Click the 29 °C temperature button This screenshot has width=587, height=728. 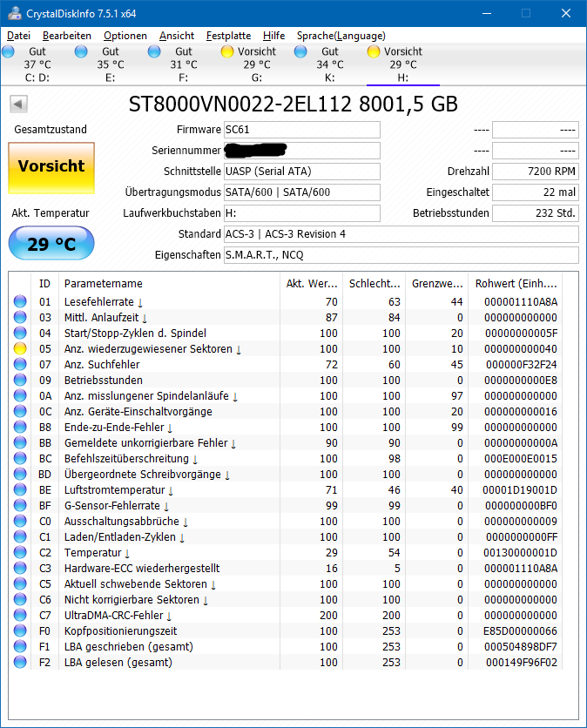pyautogui.click(x=51, y=243)
